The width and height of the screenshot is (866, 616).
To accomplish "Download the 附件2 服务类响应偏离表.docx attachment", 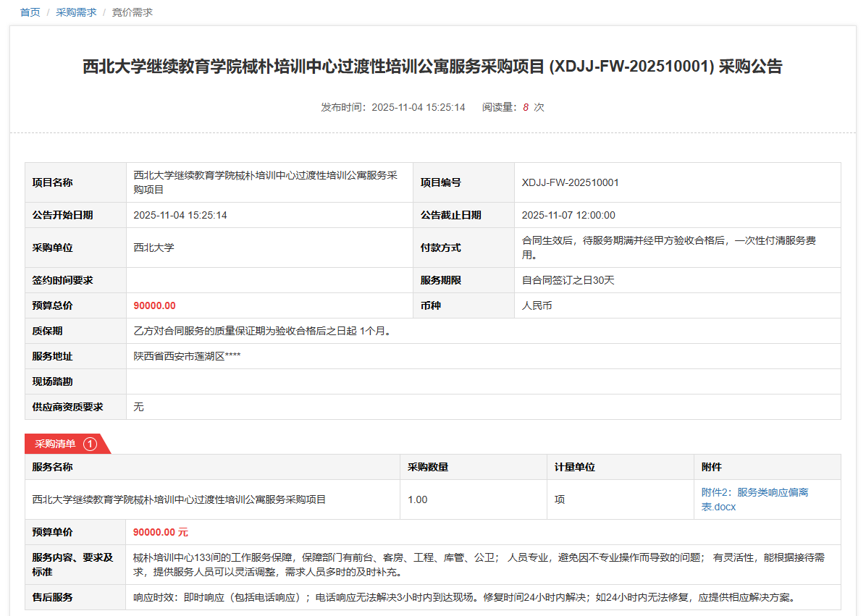I will (754, 499).
